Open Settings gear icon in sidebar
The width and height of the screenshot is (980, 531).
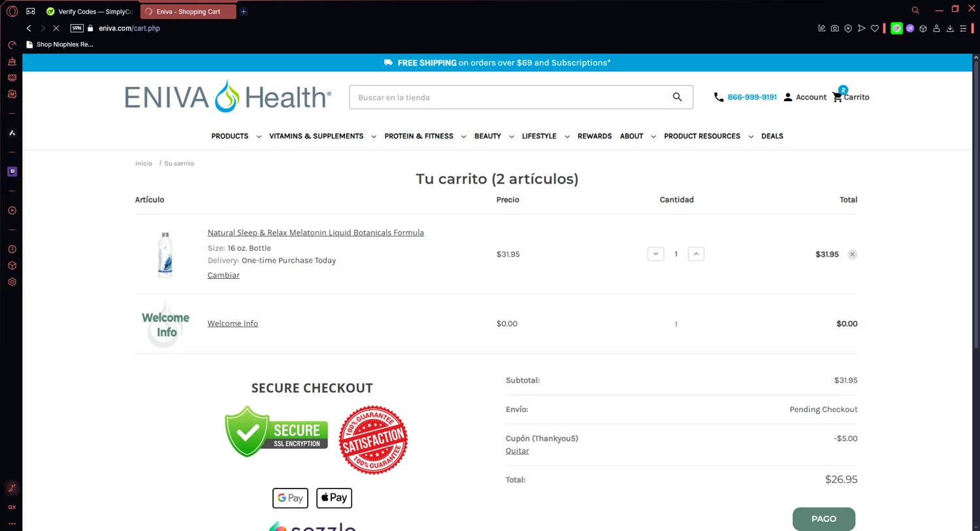click(12, 282)
